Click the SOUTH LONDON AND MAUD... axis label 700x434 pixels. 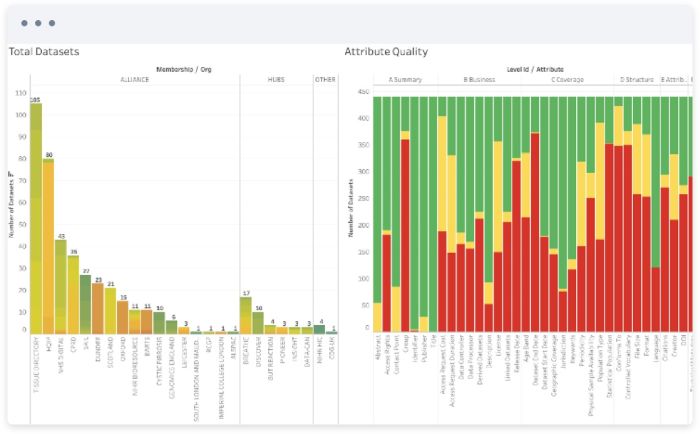coord(196,379)
